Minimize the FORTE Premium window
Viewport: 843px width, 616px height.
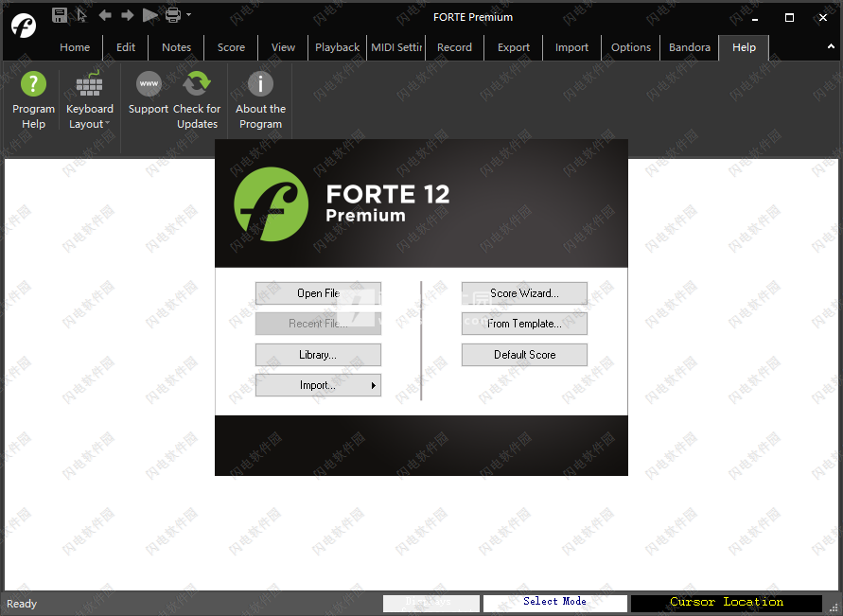point(755,18)
